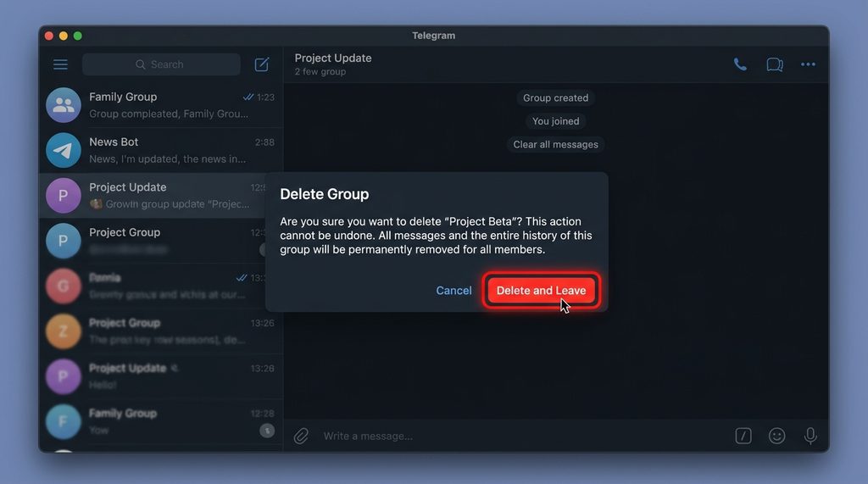Click the Clear all messages service label
The image size is (868, 484).
(x=555, y=145)
